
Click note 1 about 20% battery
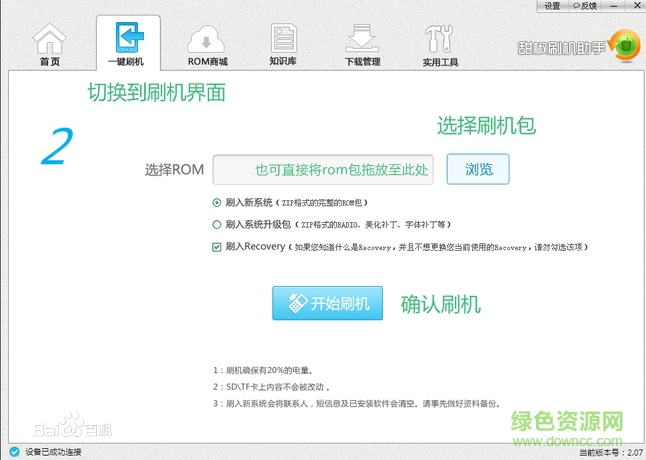coord(265,370)
